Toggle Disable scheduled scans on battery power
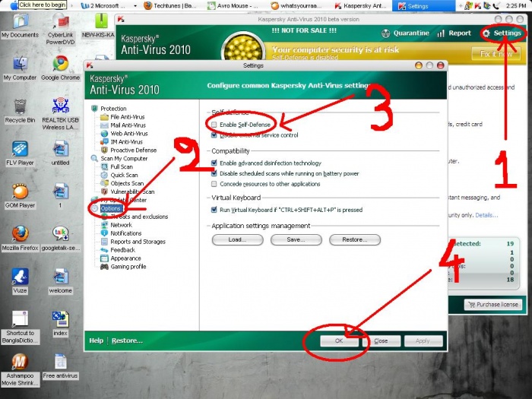532x399 pixels. [214, 173]
